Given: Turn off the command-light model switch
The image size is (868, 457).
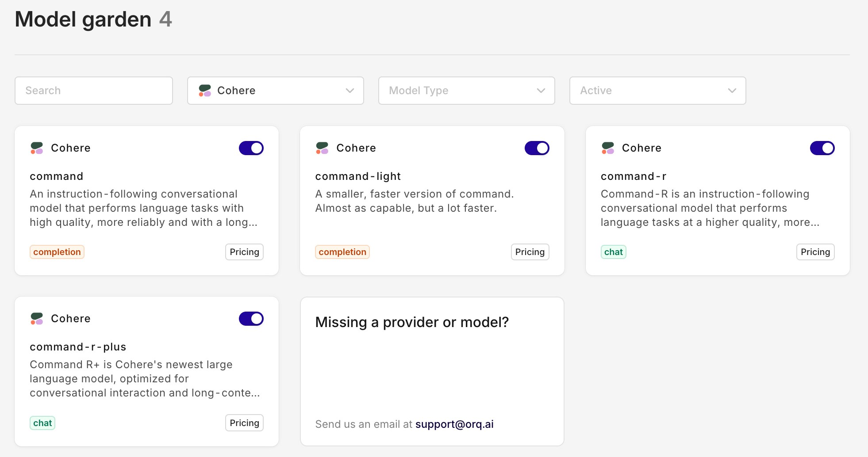Looking at the screenshot, I should (x=537, y=148).
